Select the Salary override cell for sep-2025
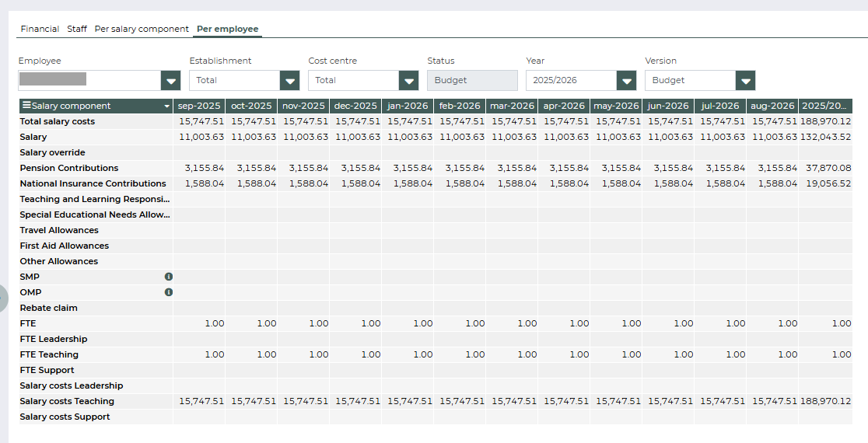 click(200, 152)
